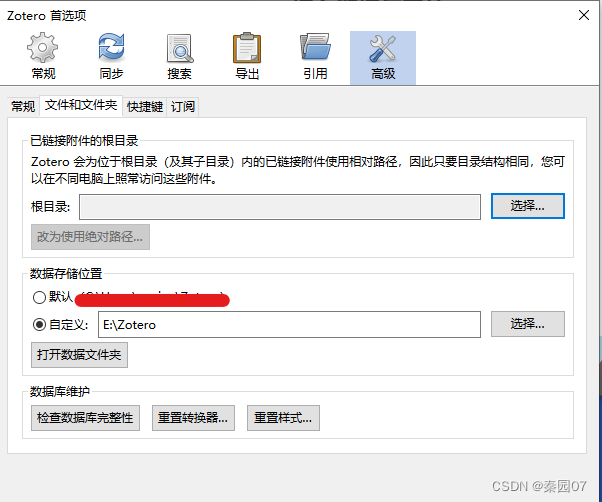Select the 自定义 data location radio button
The height and width of the screenshot is (502, 602).
coord(39,325)
